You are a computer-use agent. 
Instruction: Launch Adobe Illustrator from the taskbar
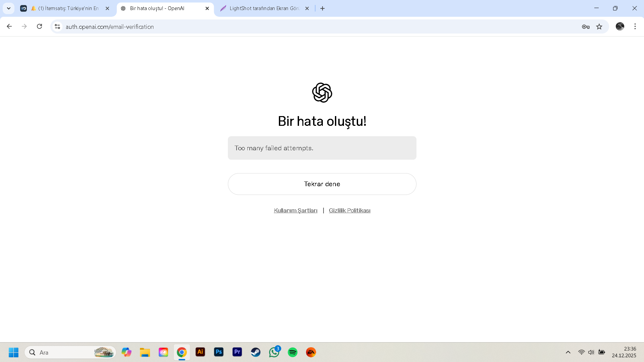[200, 352]
